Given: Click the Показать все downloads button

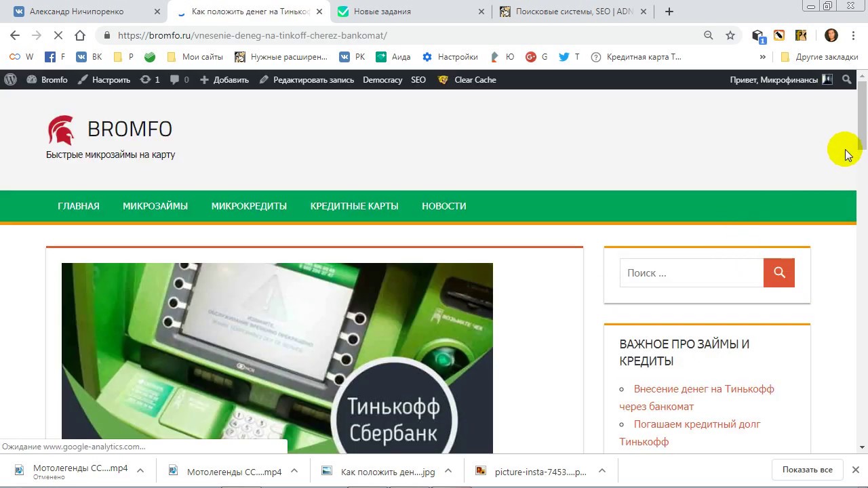Looking at the screenshot, I should [x=807, y=470].
